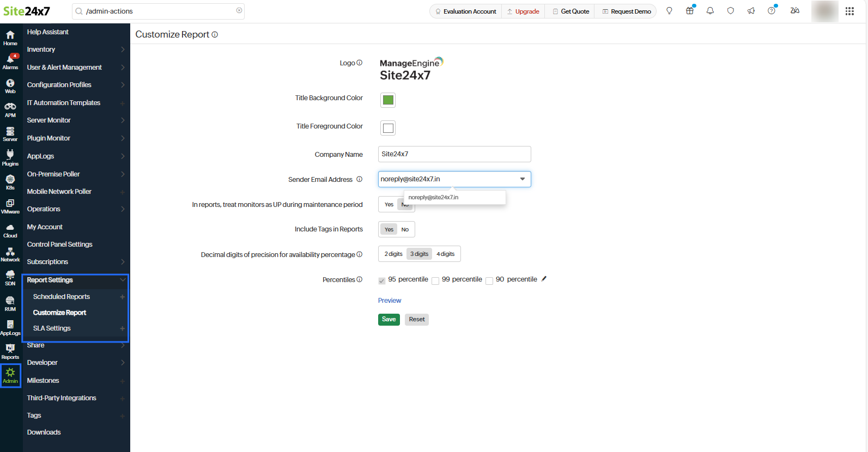Expand the On-Premise Poller menu
Image resolution: width=868 pixels, height=452 pixels.
75,174
